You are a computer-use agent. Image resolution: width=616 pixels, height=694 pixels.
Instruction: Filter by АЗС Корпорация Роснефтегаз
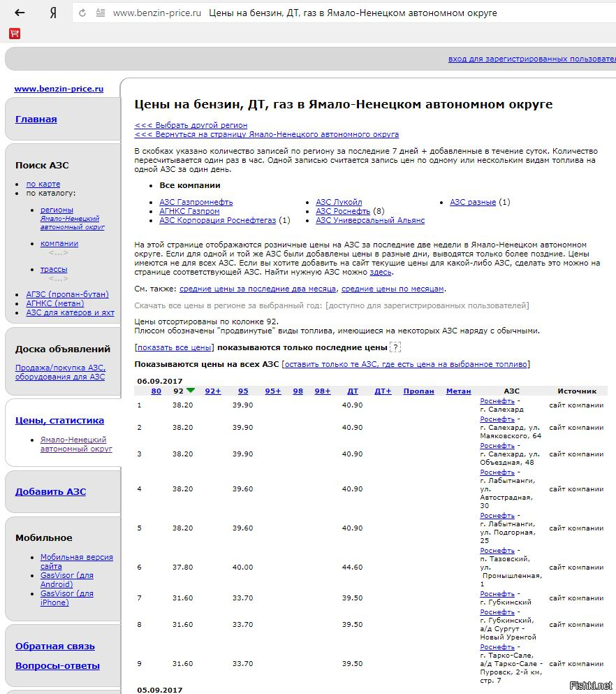click(218, 220)
